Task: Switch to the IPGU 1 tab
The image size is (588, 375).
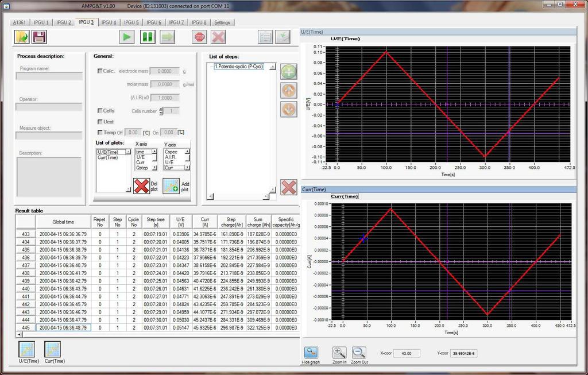Action: point(41,22)
